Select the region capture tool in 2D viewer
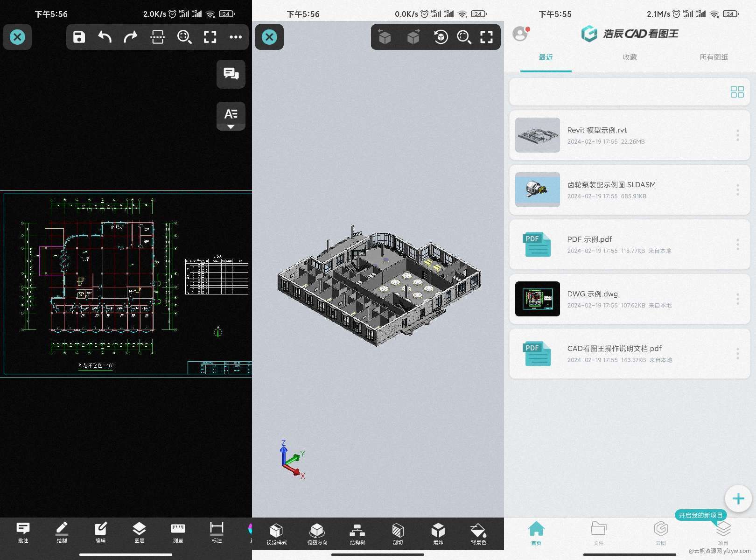This screenshot has width=756, height=560. tap(157, 37)
